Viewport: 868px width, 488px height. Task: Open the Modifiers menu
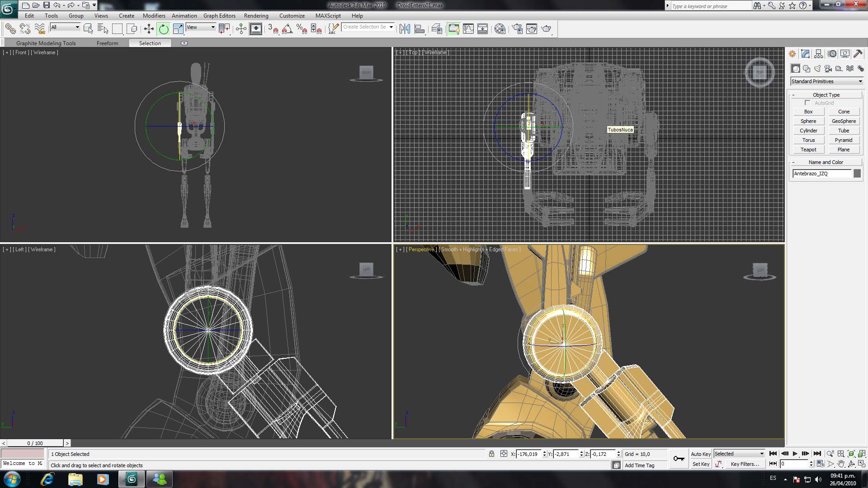pos(154,16)
